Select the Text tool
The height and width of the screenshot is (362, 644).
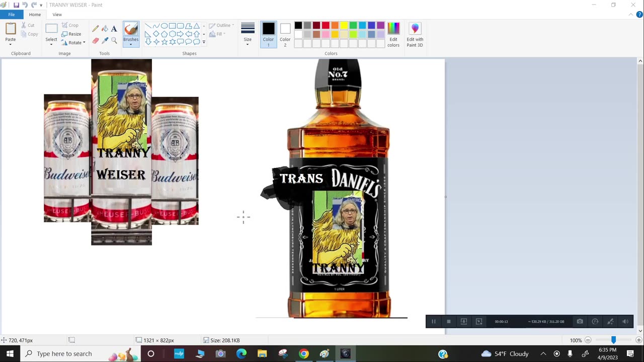coord(114,29)
